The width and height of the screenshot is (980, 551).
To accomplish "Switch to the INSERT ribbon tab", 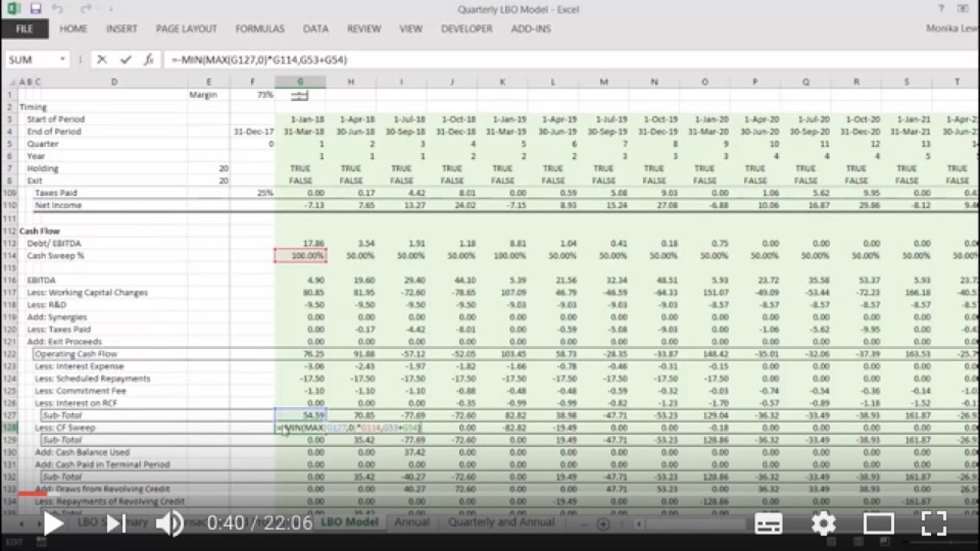I will 121,29.
